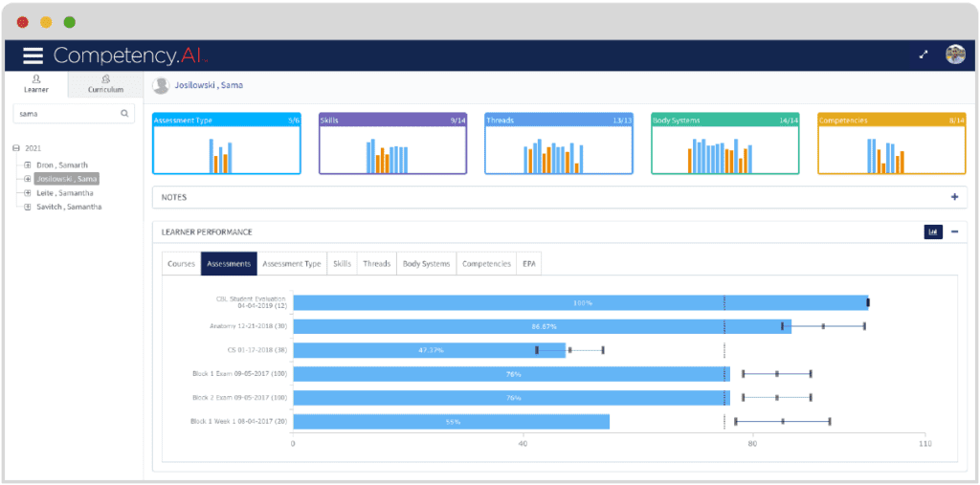Click the search magnifier icon
The width and height of the screenshot is (980, 485).
click(x=124, y=114)
